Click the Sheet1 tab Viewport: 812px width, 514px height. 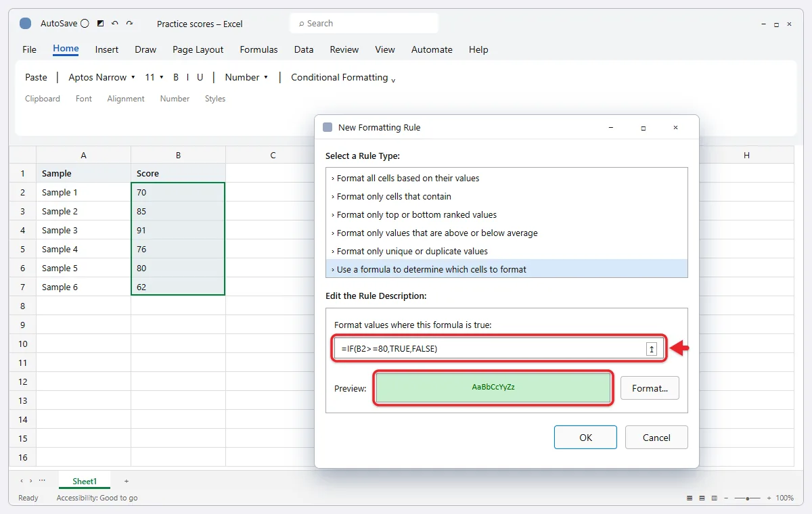[85, 481]
